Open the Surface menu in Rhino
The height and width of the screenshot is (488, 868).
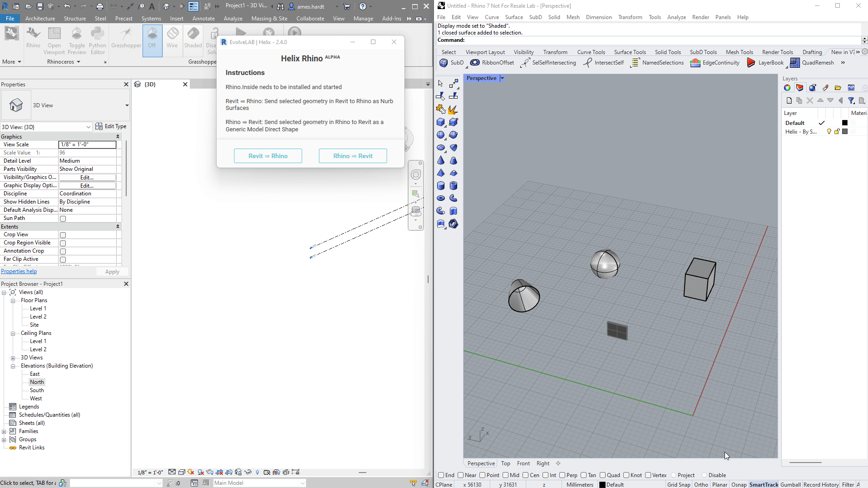coord(514,17)
